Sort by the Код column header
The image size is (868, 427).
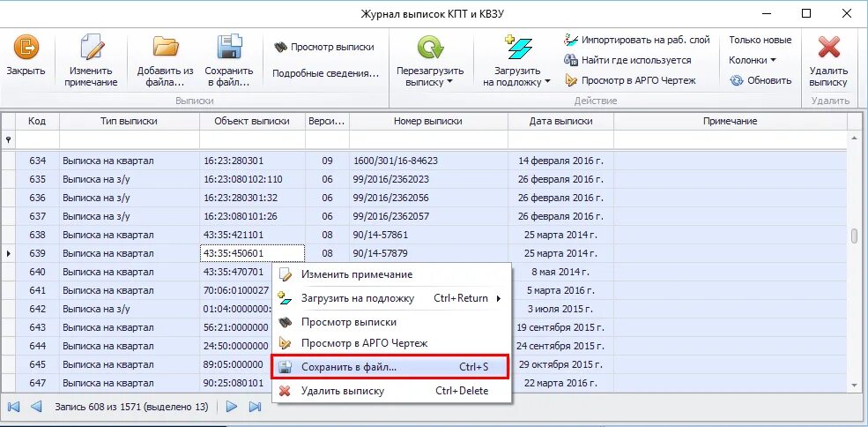coord(37,121)
